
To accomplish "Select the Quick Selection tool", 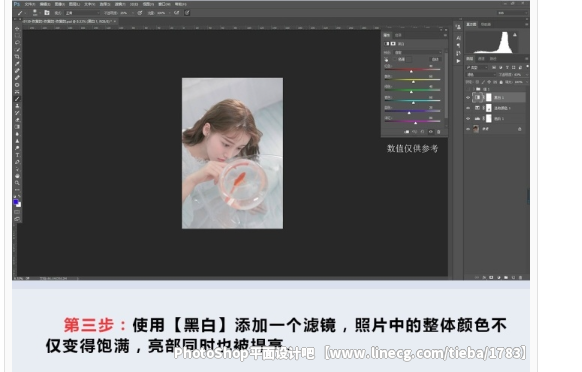I will (17, 50).
